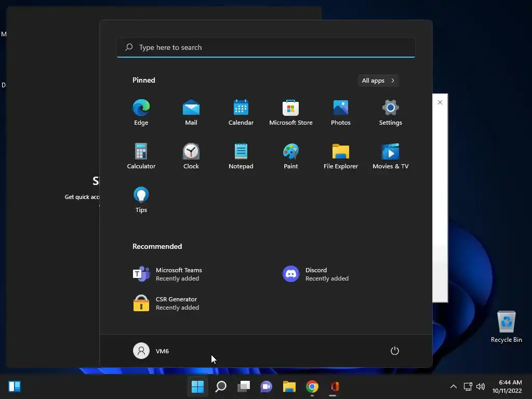Show hidden system tray icons

click(453, 386)
